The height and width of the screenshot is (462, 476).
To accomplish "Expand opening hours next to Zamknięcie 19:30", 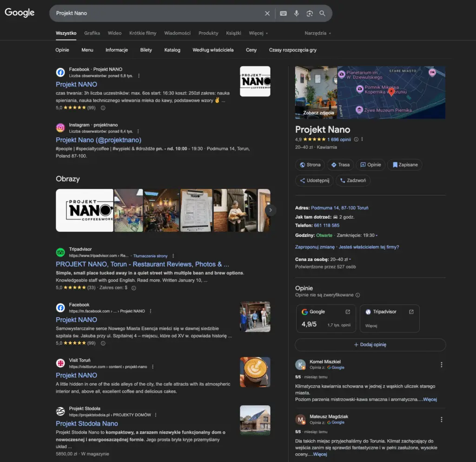I will pos(377,235).
